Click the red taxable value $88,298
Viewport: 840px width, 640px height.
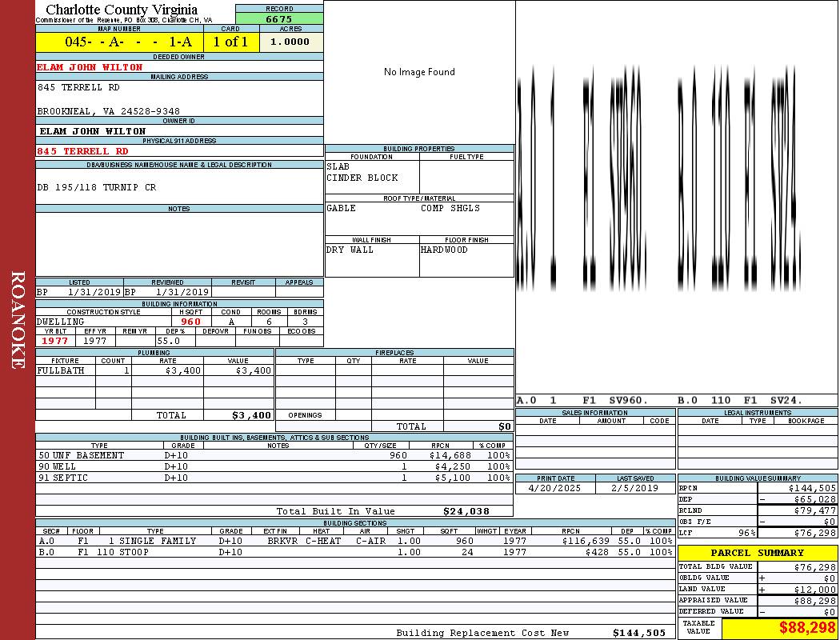click(x=806, y=628)
